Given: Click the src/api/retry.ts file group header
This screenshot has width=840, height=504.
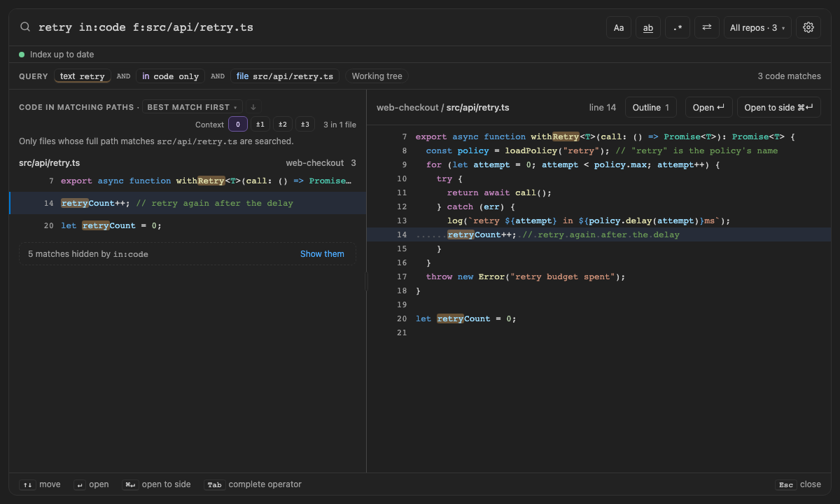Looking at the screenshot, I should point(188,163).
